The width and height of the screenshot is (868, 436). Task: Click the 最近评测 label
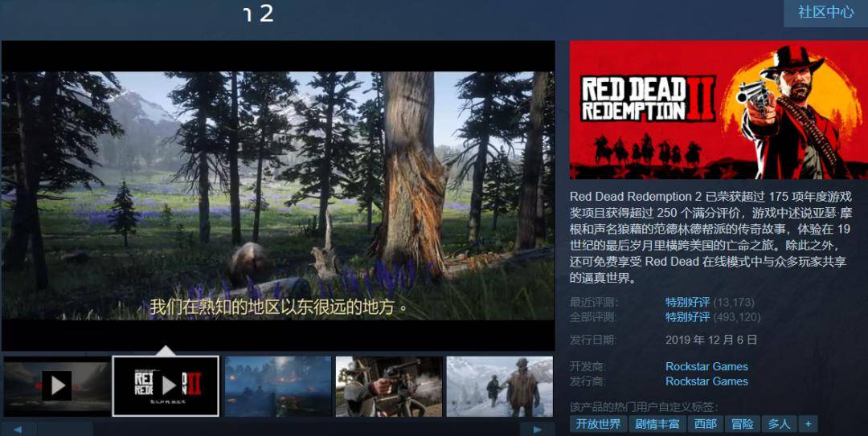595,302
